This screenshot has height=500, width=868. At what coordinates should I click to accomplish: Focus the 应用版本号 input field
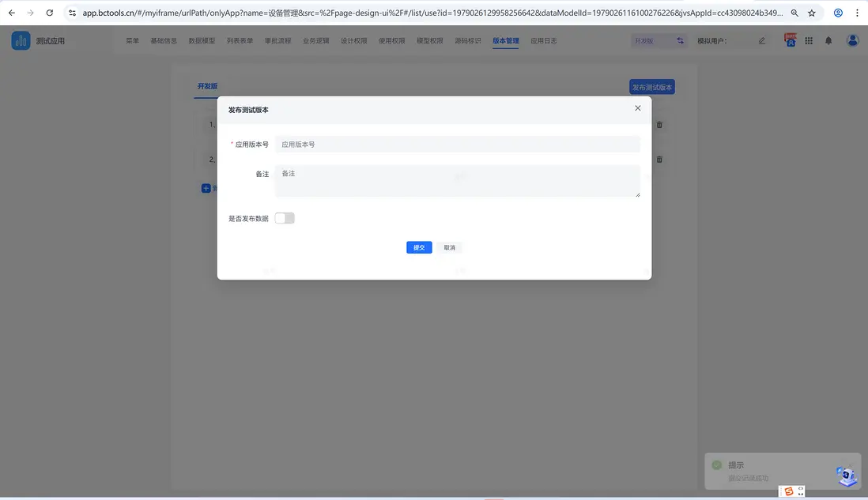tap(458, 145)
